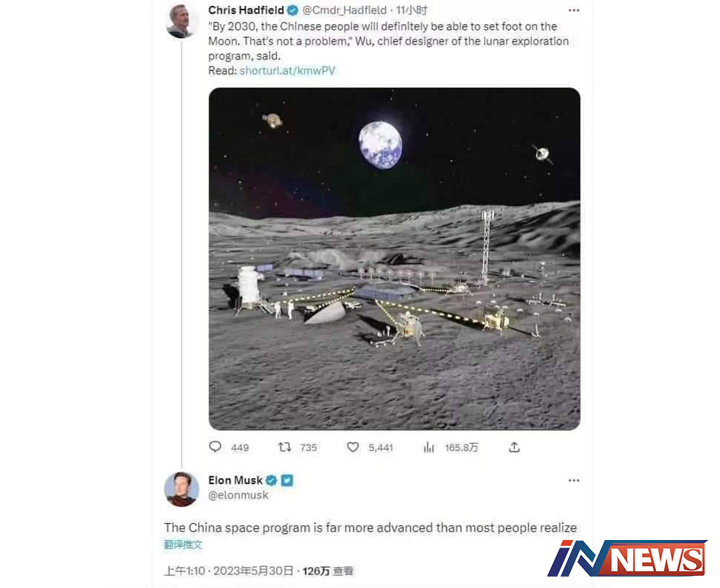Open more options on Elon Musk's tweet
Viewport: 720px width, 588px height.
pos(573,480)
